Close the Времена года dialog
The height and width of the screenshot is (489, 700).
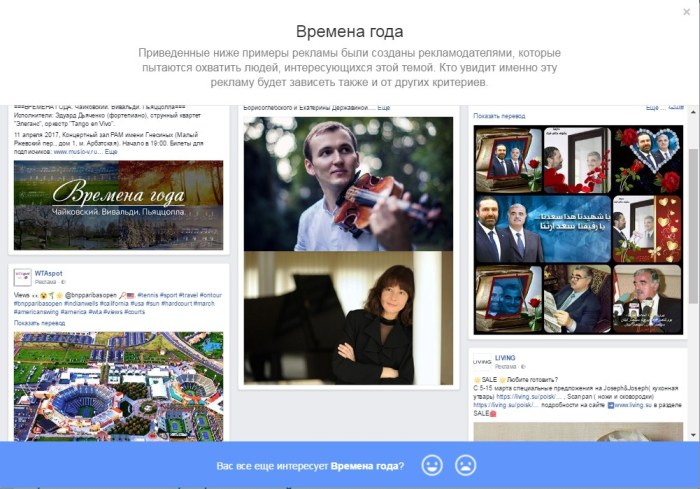(x=686, y=12)
